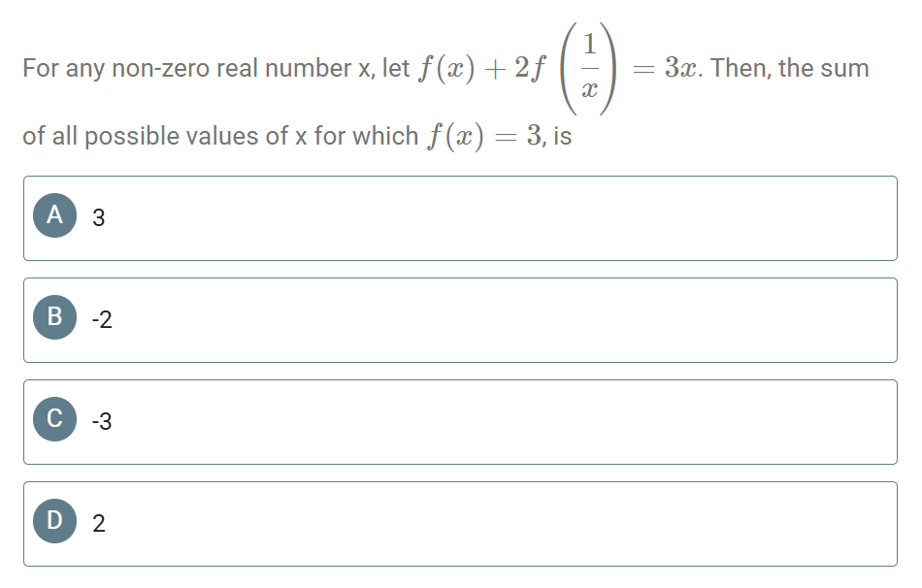Click the f(x) + 2f expression
Image resolution: width=922 pixels, height=588 pixels.
[x=481, y=69]
